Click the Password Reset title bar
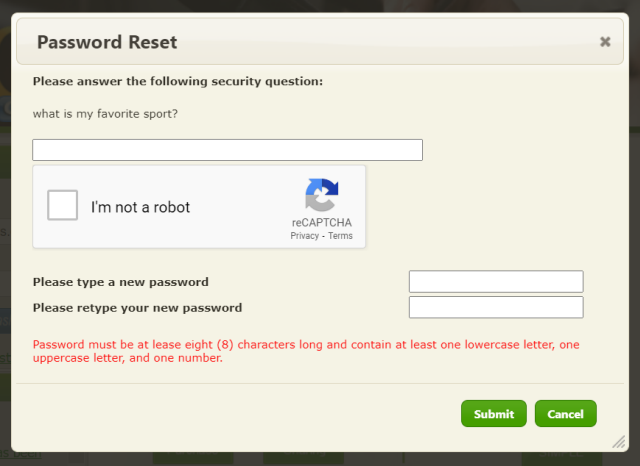The image size is (640, 466). [x=320, y=42]
